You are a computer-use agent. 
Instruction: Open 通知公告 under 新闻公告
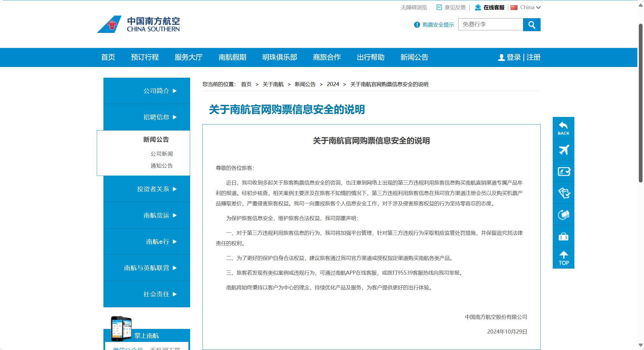point(162,166)
